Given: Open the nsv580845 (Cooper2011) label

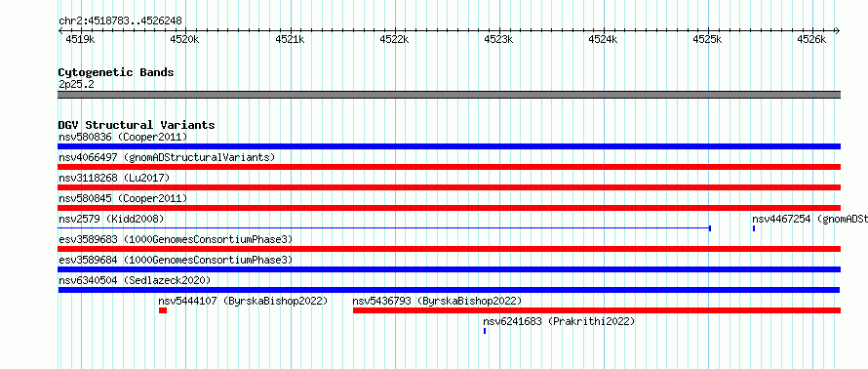Looking at the screenshot, I should (x=123, y=198).
